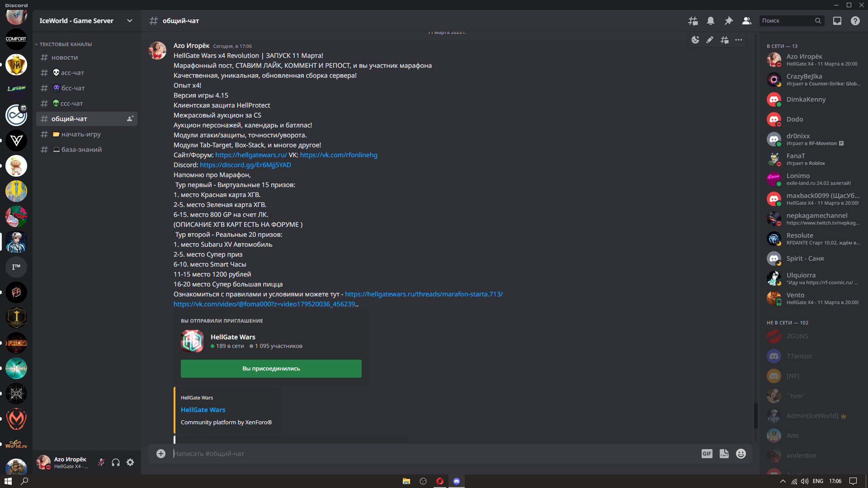Open the discord.gg/Er6Mjj5YAD invite link
Image resolution: width=868 pixels, height=488 pixels.
point(245,165)
